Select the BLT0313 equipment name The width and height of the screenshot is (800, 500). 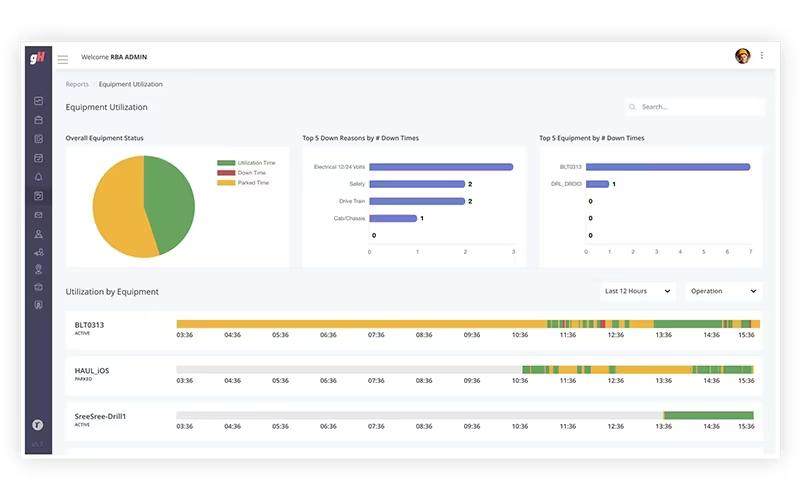point(89,324)
